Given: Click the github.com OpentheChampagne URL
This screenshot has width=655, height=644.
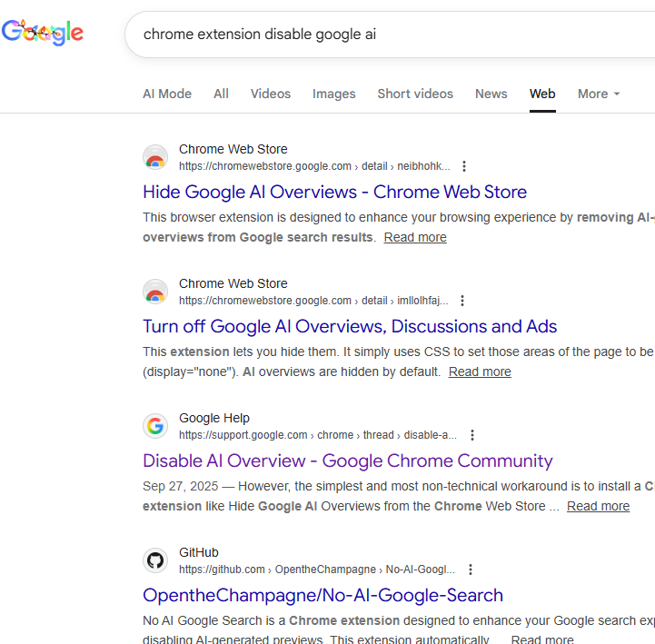Looking at the screenshot, I should [x=317, y=570].
